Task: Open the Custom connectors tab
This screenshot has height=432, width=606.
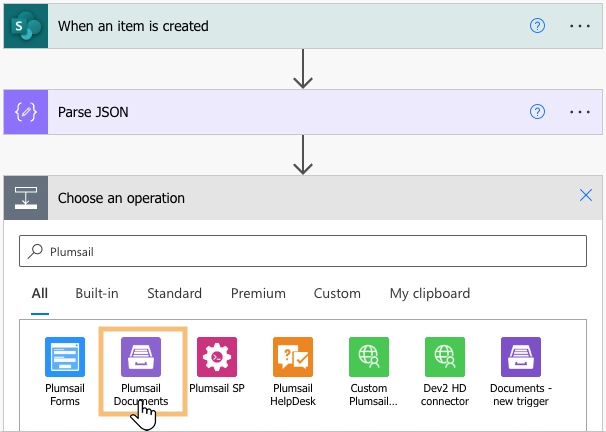Action: pyautogui.click(x=337, y=293)
